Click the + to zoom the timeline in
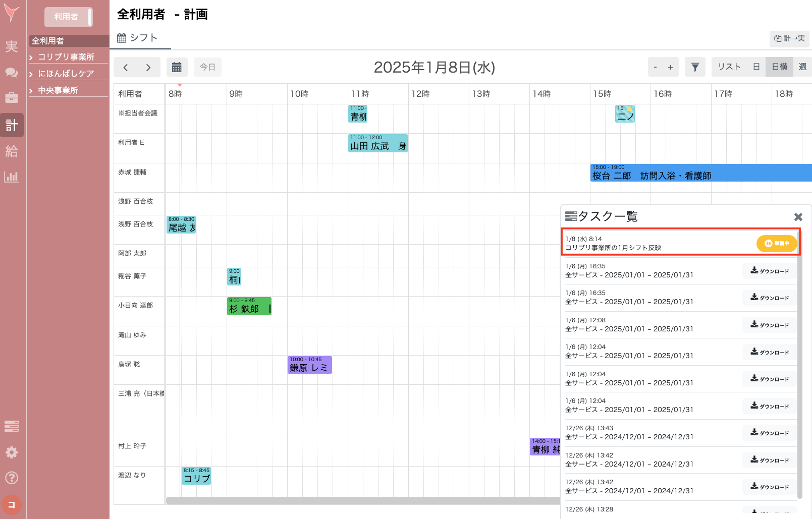The width and height of the screenshot is (812, 519). (x=670, y=67)
